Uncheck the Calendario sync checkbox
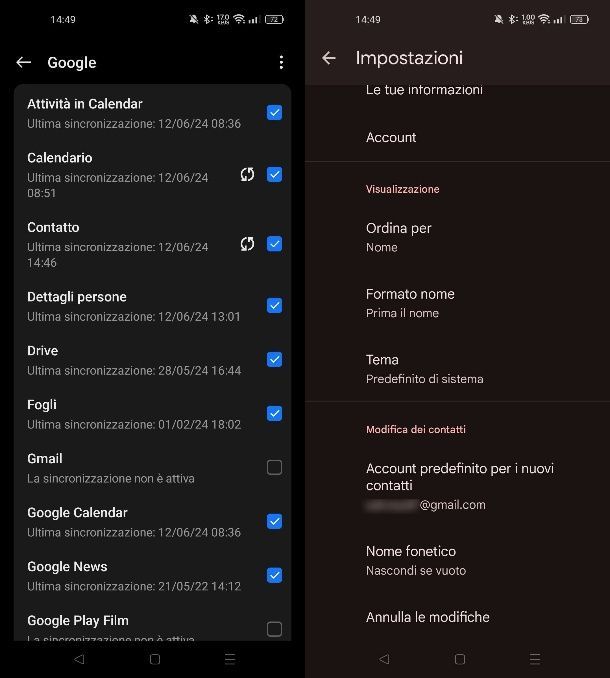610x678 pixels. (275, 175)
